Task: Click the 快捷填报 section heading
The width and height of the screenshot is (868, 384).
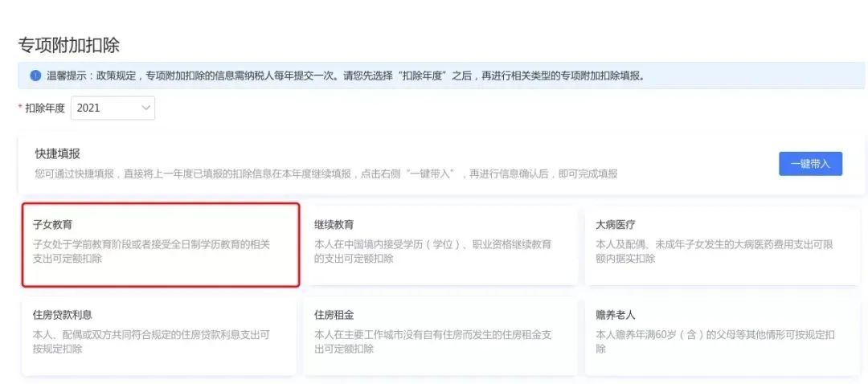Action: coord(57,154)
